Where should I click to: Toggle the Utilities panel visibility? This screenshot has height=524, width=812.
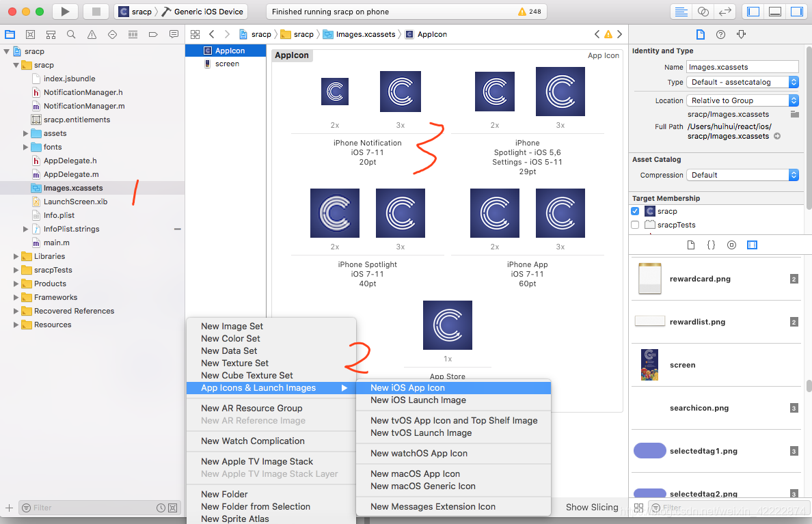pyautogui.click(x=796, y=12)
